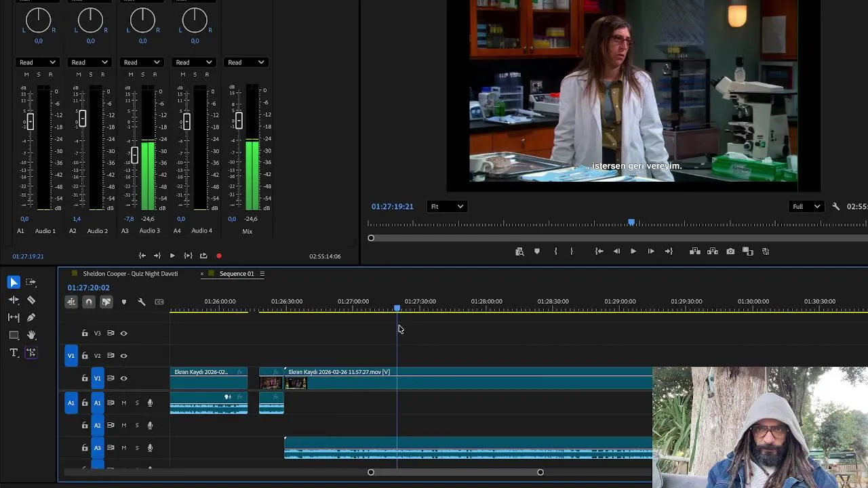Close the Sequence 01 tab
The height and width of the screenshot is (488, 868).
coord(202,274)
